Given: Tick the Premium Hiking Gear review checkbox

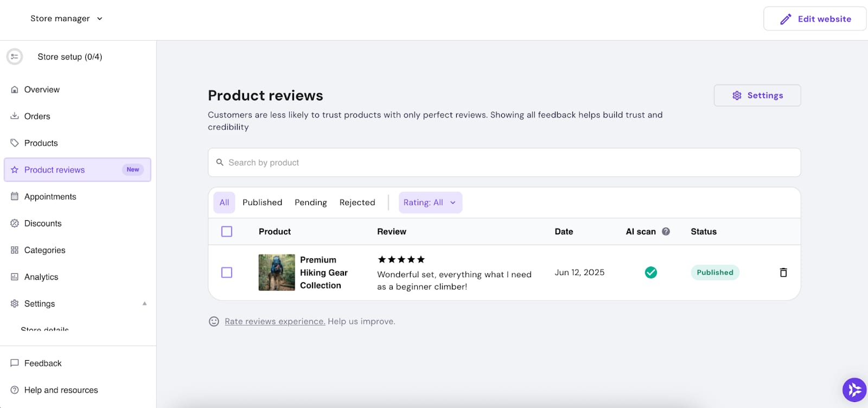Looking at the screenshot, I should [x=227, y=272].
